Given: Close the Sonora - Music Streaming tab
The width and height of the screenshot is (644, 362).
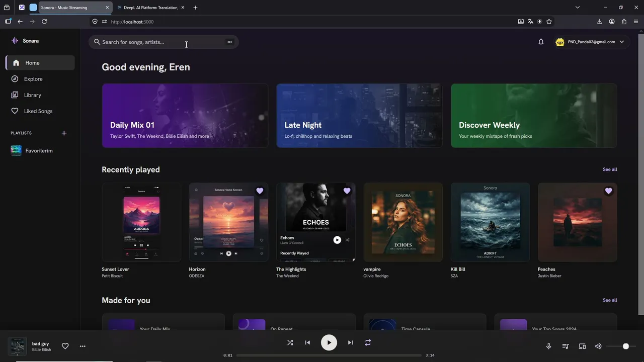Looking at the screenshot, I should point(107,8).
